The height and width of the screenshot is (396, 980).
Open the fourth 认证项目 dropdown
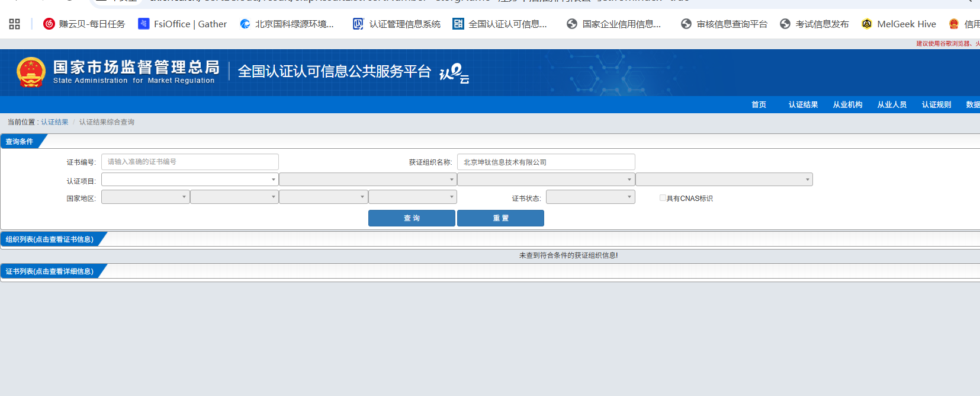pyautogui.click(x=724, y=179)
